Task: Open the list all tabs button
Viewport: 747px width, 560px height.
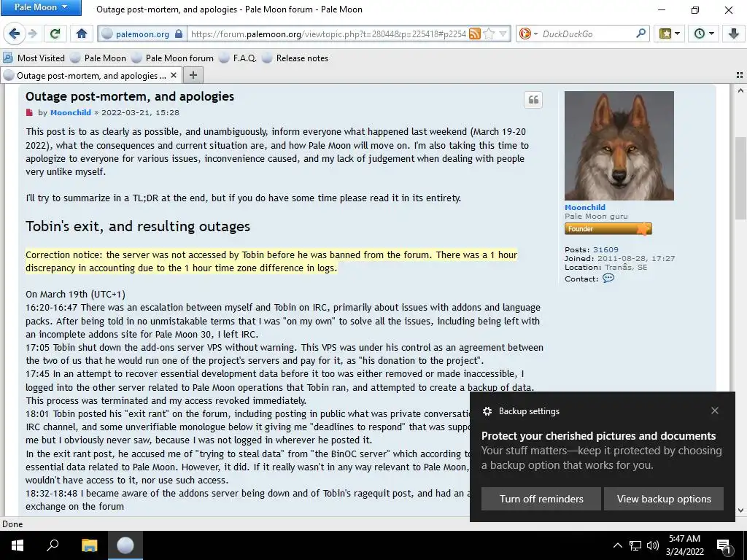Action: [x=740, y=75]
